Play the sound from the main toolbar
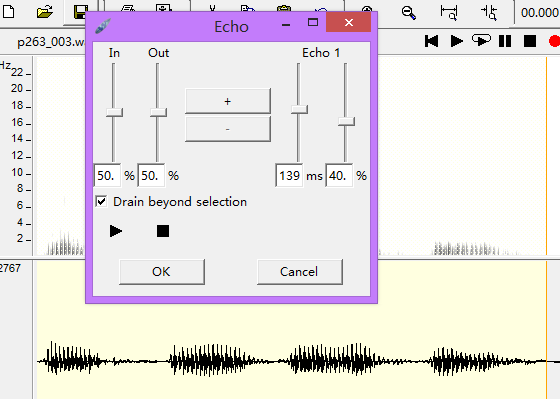This screenshot has height=399, width=560. coord(456,41)
